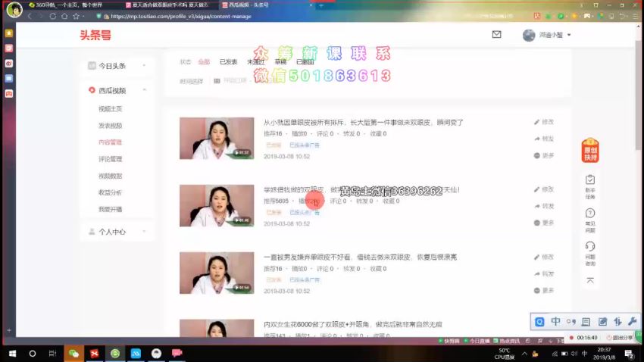The width and height of the screenshot is (644, 362).
Task: Open 更多 for 学妹借钱做的双眼皮 video
Action: [544, 223]
